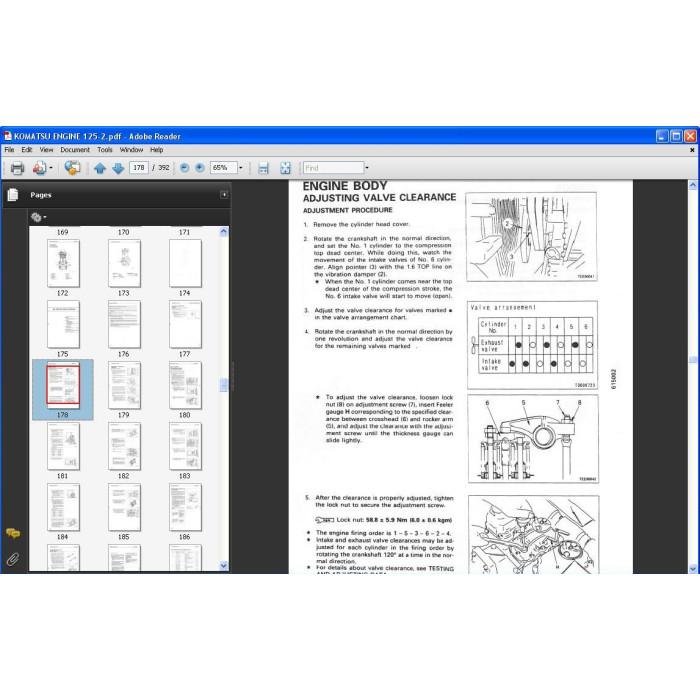Open the Window menu
The height and width of the screenshot is (700, 700).
(x=131, y=150)
